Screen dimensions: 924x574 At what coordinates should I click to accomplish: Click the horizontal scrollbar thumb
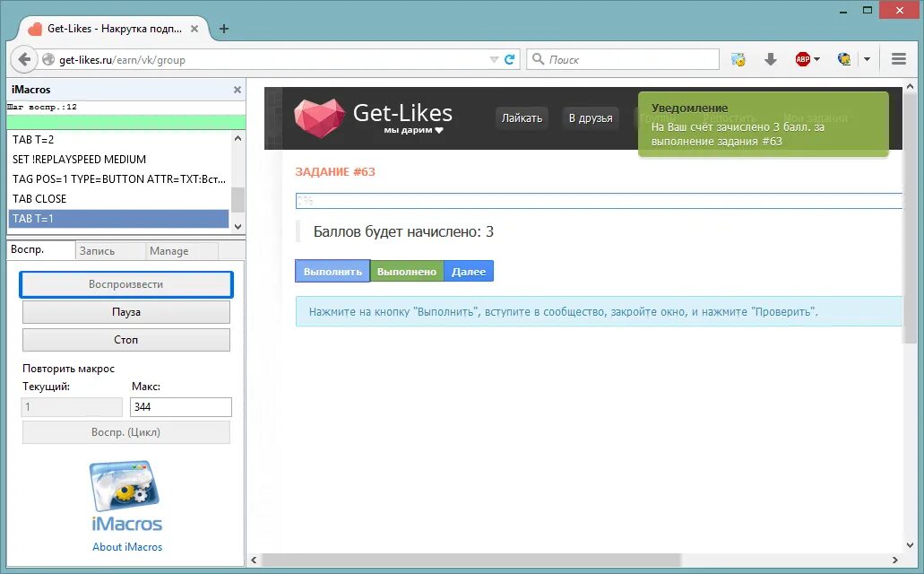[471, 560]
